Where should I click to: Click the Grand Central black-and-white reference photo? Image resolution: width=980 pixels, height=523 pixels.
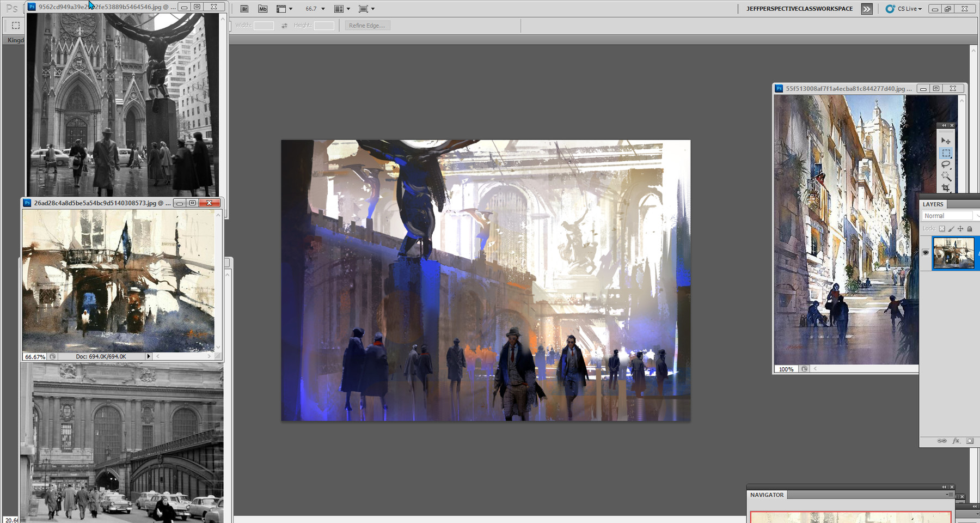click(x=122, y=444)
